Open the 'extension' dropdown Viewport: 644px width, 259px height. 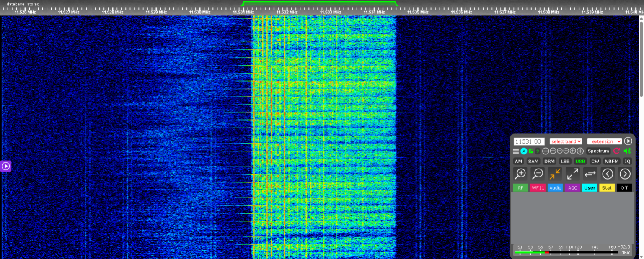605,141
